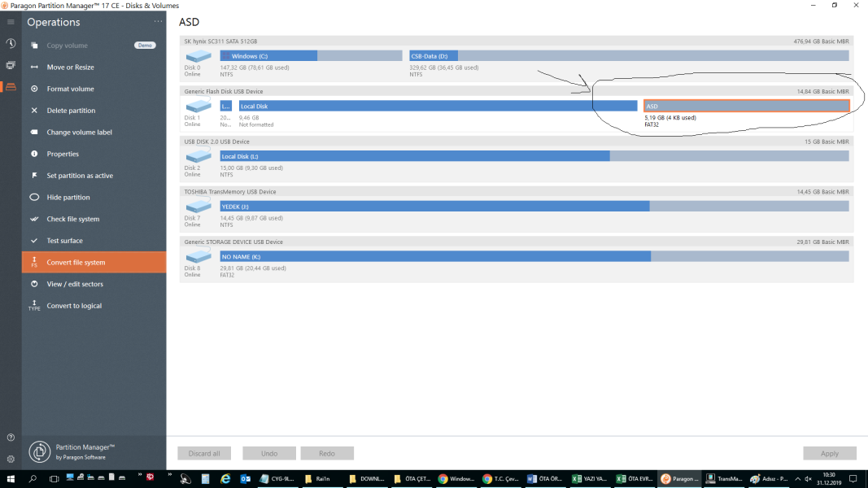Open Change volume label option
Screen dimensions: 868x488
(x=79, y=133)
